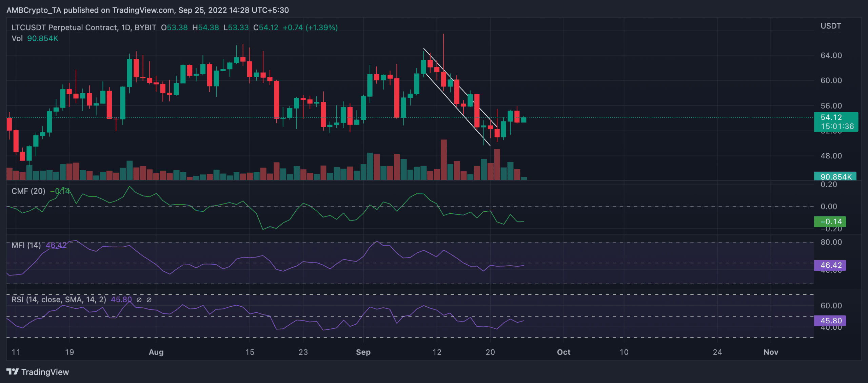Click the TradingView logo icon

[x=13, y=372]
